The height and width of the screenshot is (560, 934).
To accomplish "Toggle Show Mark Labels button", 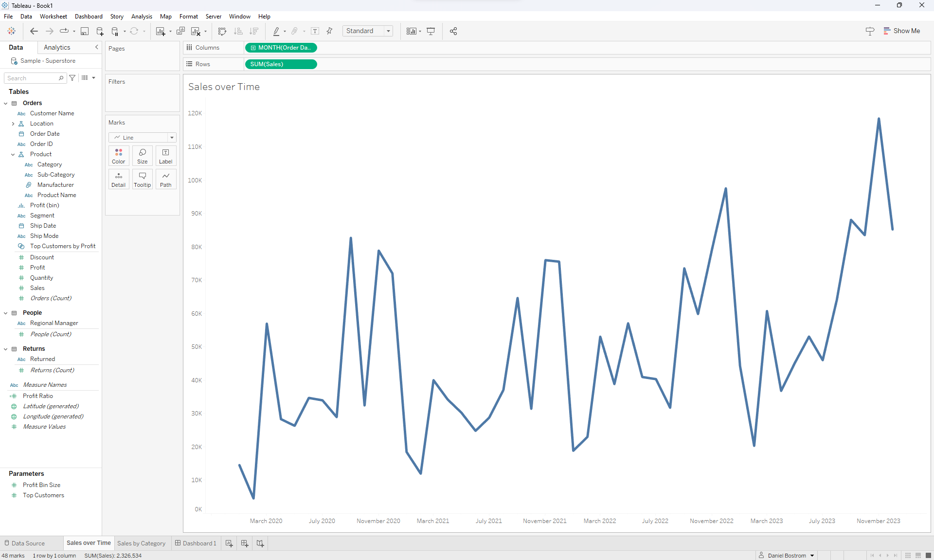I will 315,31.
